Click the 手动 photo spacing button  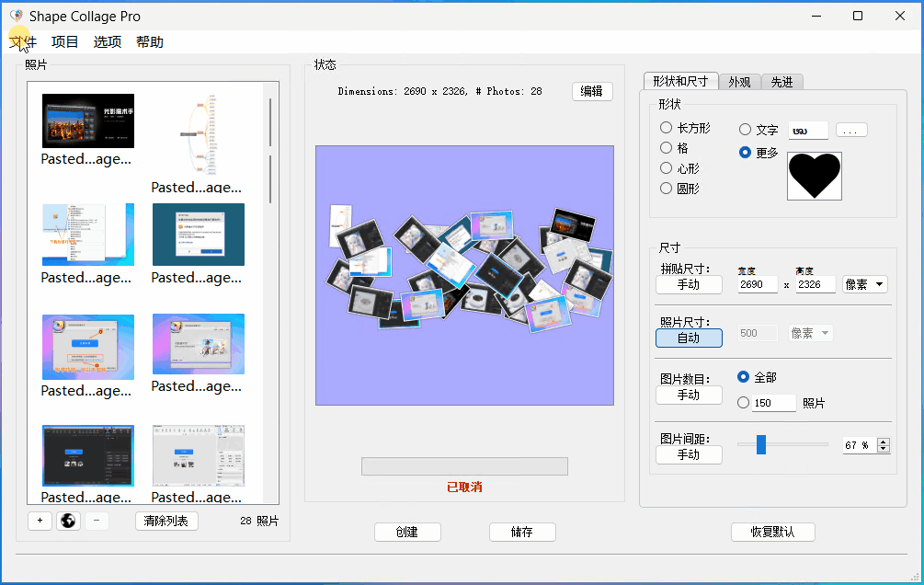(689, 454)
